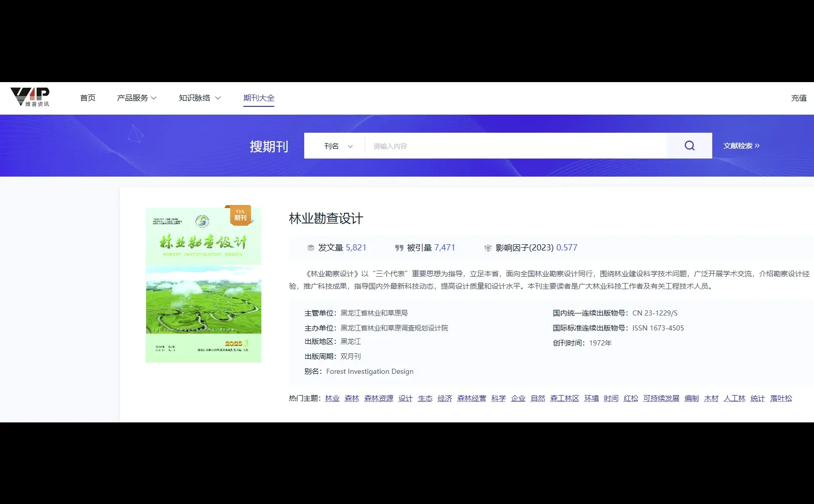
Task: Click the hot topic 生态
Action: (x=425, y=398)
